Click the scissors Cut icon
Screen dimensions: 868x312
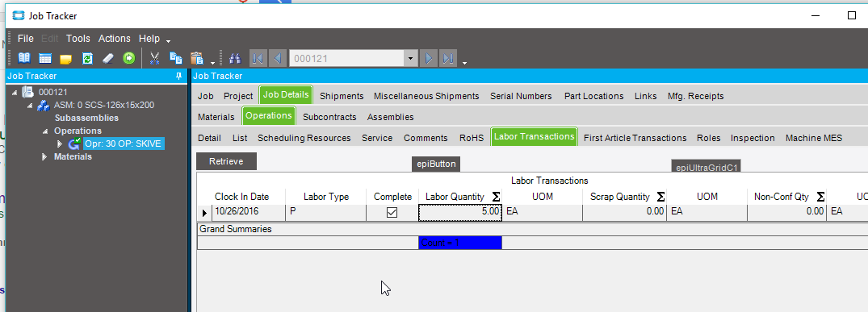click(x=154, y=58)
